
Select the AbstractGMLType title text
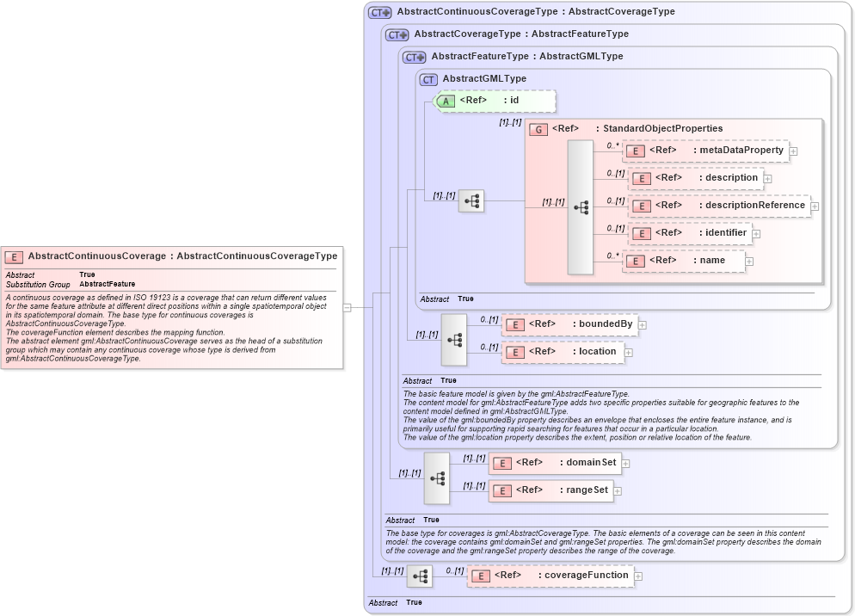[484, 78]
